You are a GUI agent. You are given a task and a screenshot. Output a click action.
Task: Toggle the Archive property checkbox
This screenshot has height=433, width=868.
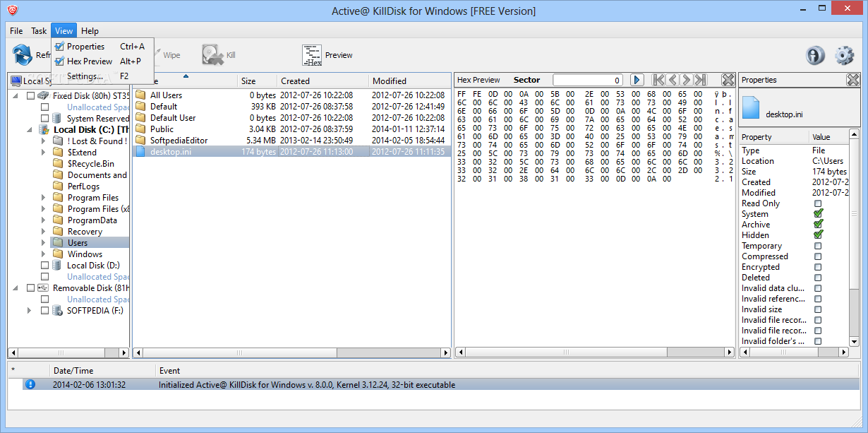coord(818,224)
